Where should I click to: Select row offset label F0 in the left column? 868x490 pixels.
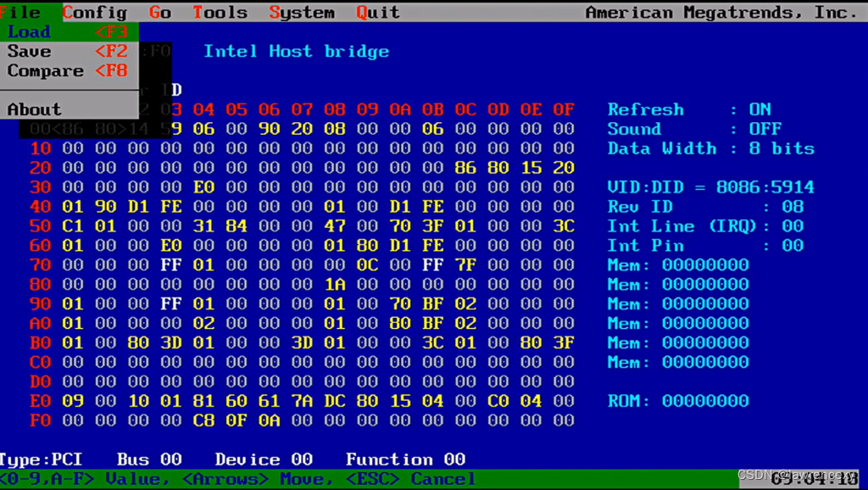pyautogui.click(x=41, y=420)
